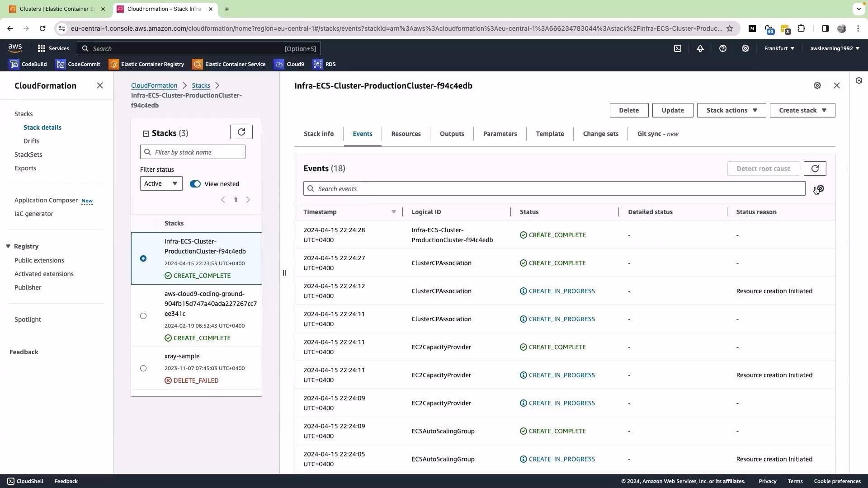The width and height of the screenshot is (868, 488).
Task: Toggle the View nested switch
Action: click(195, 184)
